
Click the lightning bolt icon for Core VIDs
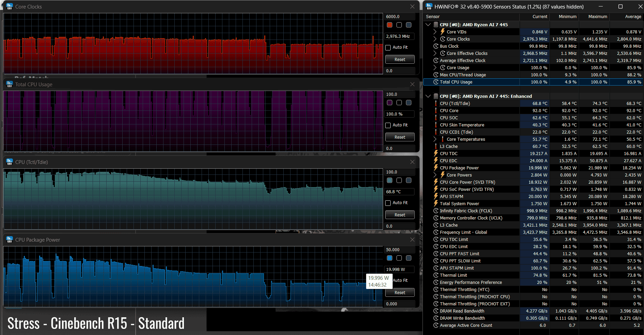[443, 32]
